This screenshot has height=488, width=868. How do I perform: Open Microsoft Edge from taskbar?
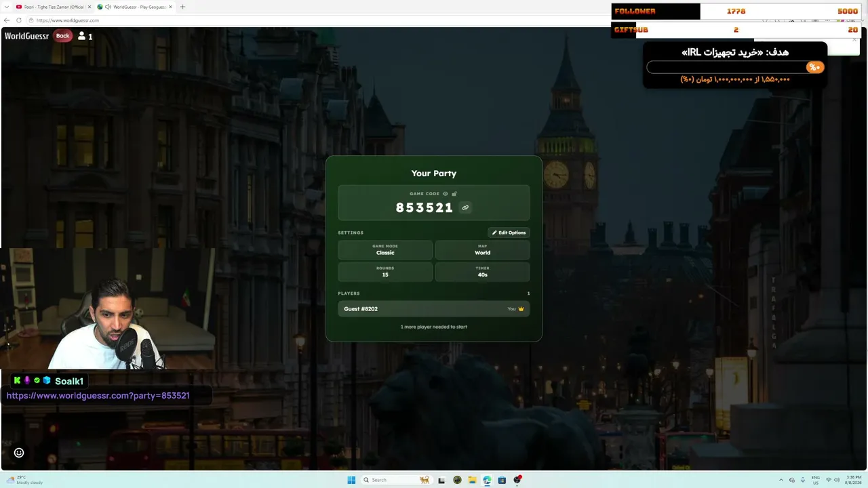tap(487, 480)
